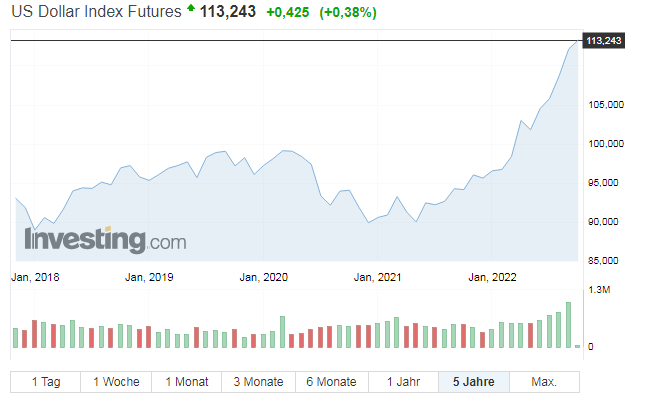
Task: Click the Jan, 2018 axis label
Action: click(x=36, y=277)
